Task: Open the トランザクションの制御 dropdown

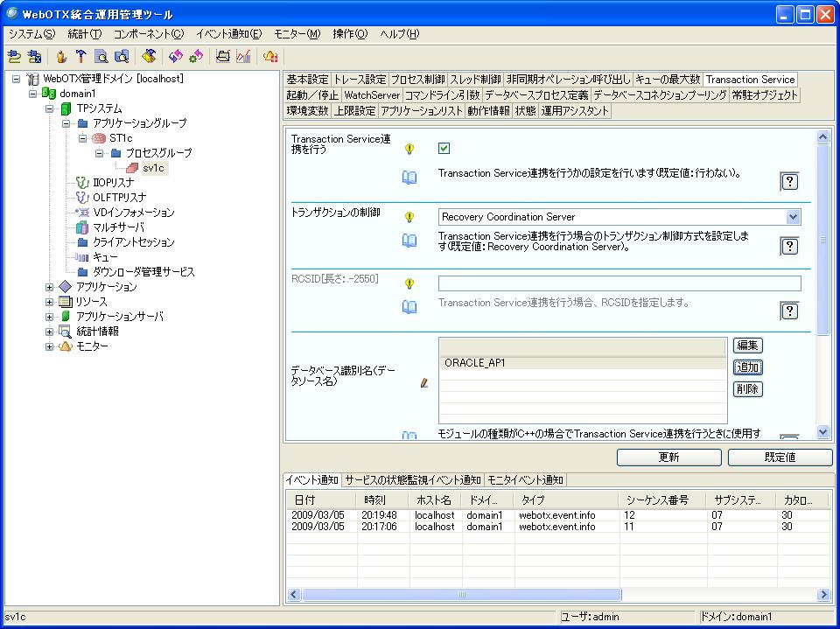Action: pos(793,217)
